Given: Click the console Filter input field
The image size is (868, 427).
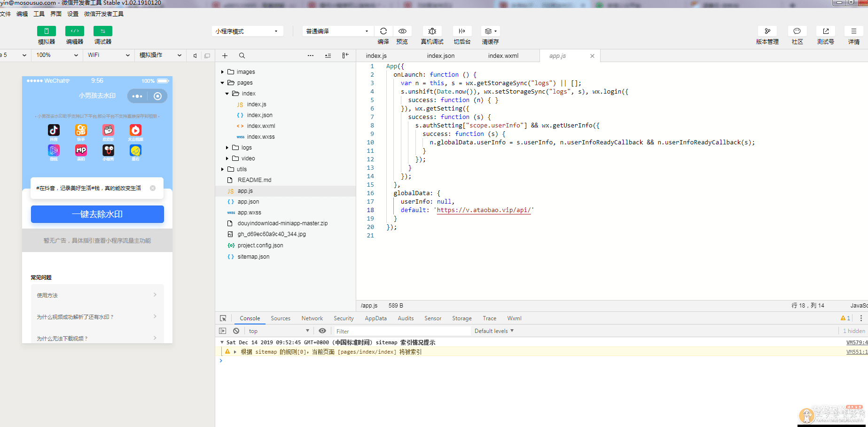Looking at the screenshot, I should click(401, 331).
